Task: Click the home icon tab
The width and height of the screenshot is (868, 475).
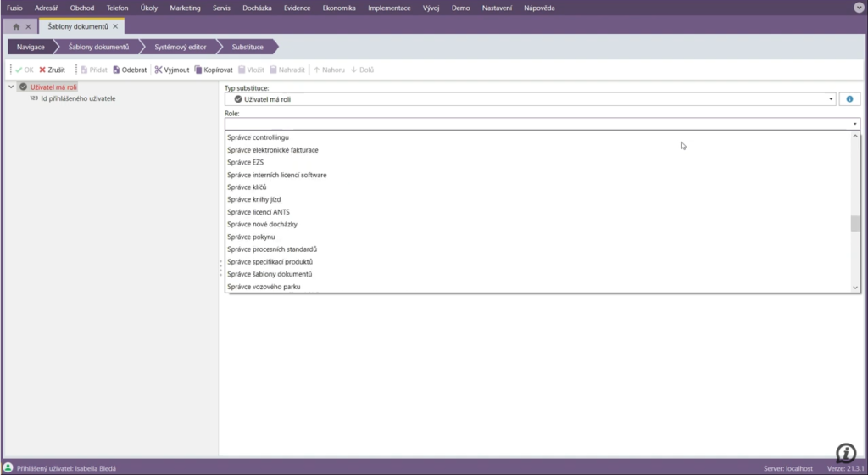Action: pyautogui.click(x=16, y=26)
